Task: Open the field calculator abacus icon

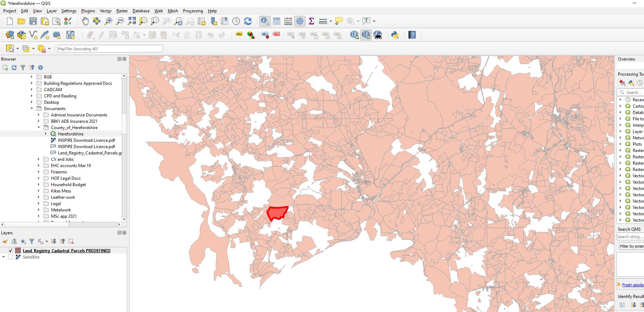Action: click(x=288, y=21)
